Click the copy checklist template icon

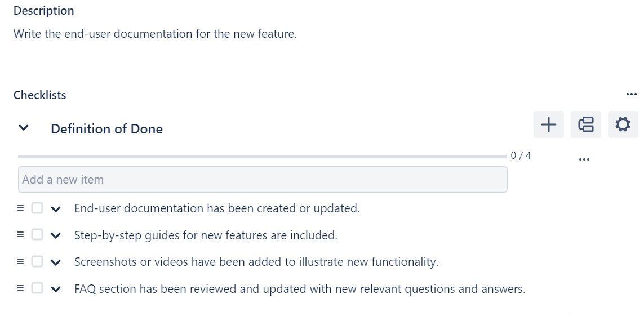coord(585,124)
